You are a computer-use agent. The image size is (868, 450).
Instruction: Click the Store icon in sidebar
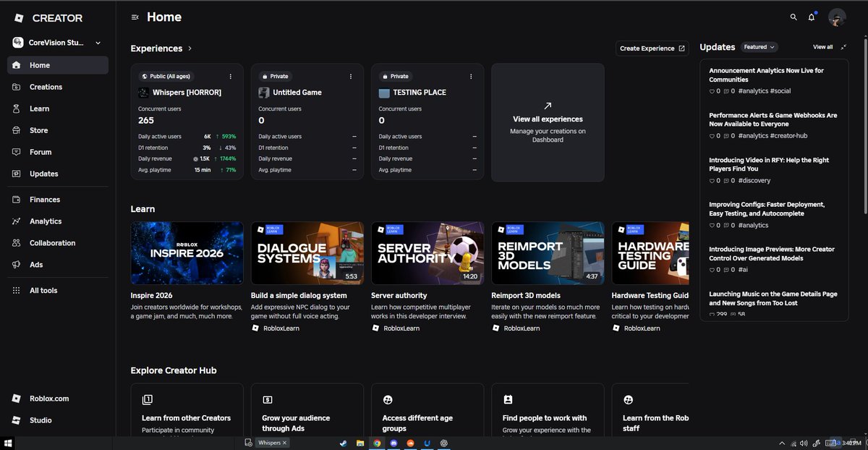pyautogui.click(x=16, y=130)
